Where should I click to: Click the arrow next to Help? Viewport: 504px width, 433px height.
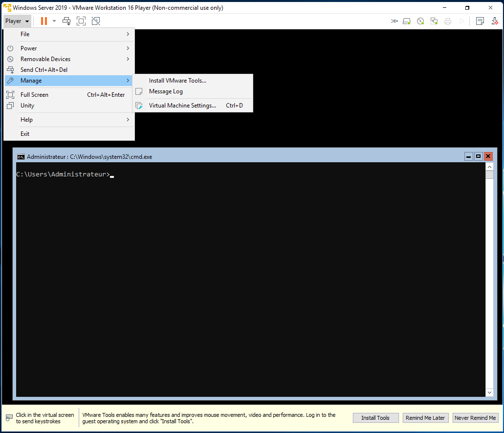128,120
